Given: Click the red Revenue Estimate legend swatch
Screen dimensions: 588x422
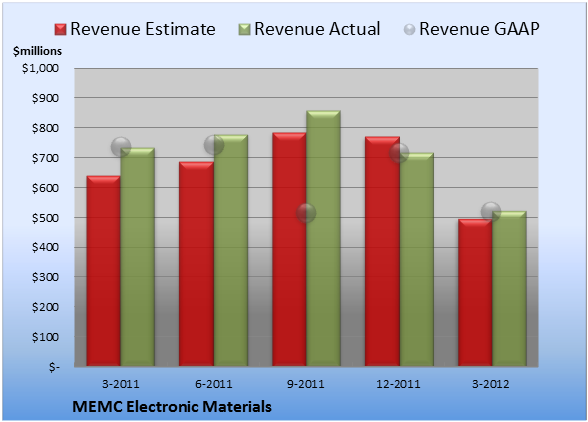Looking at the screenshot, I should pos(60,30).
